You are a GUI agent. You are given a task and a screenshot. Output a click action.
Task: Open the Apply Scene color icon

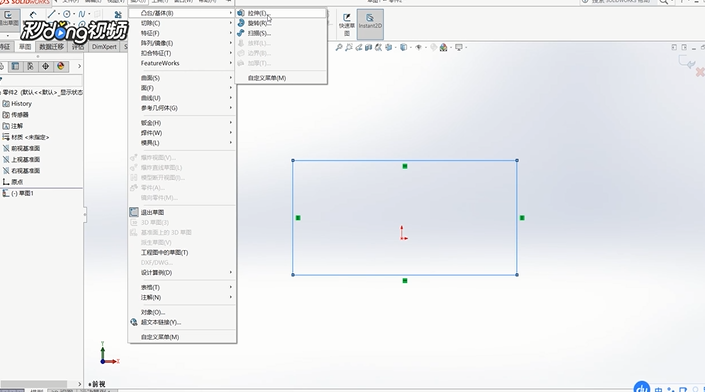click(x=443, y=47)
